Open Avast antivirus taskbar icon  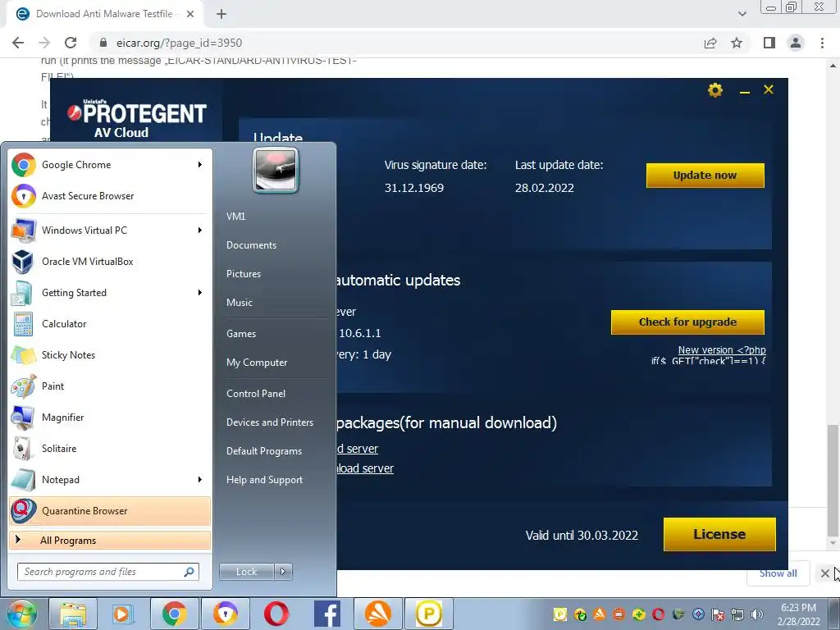(377, 614)
